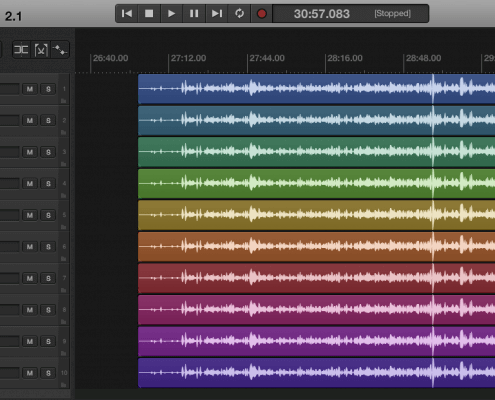Click the rewind to start transport button

[127, 14]
